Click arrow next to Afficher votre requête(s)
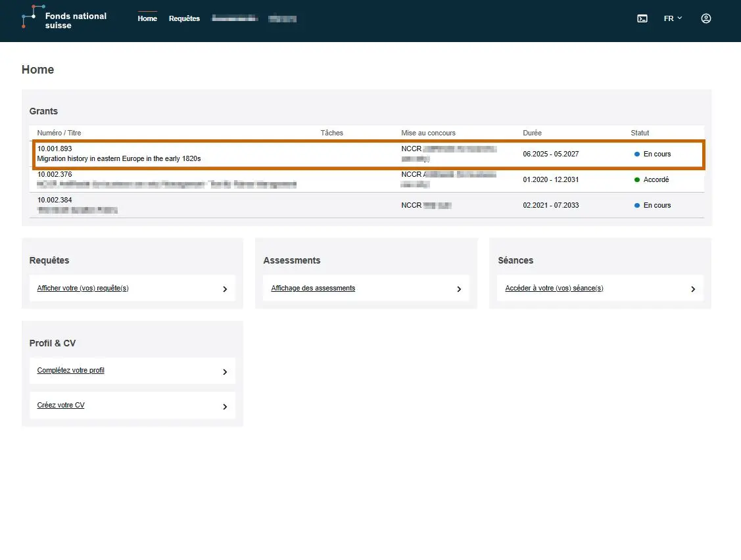The image size is (741, 560). [225, 289]
